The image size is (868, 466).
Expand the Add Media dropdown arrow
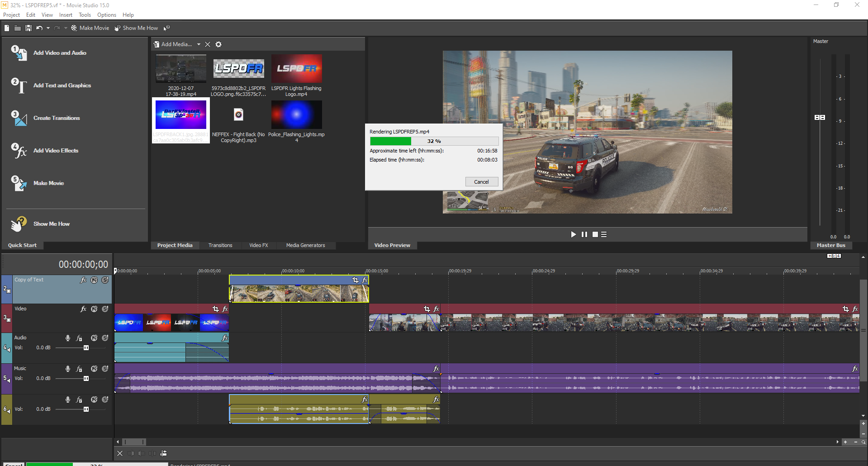199,44
